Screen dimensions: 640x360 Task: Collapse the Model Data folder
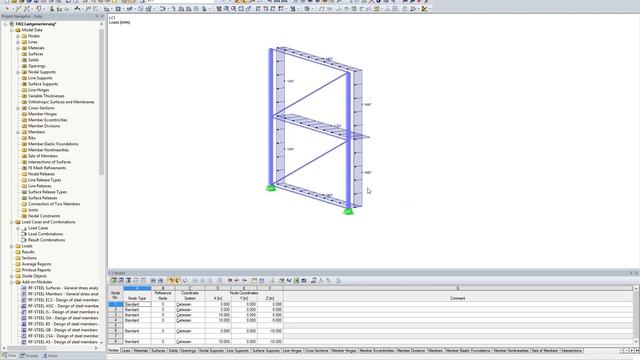click(12, 30)
